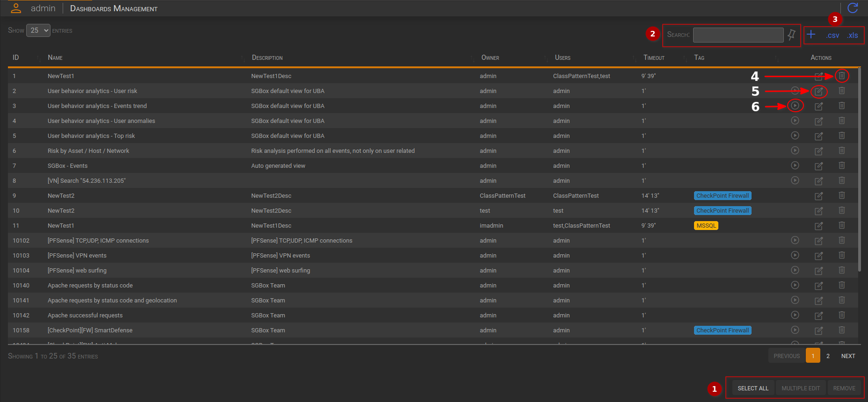The width and height of the screenshot is (868, 402).
Task: Click the MSSQL tag on NewTest1 row
Action: tap(706, 226)
